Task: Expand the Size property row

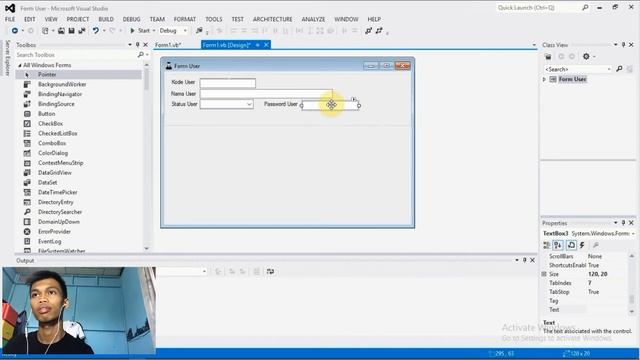Action: 544,274
